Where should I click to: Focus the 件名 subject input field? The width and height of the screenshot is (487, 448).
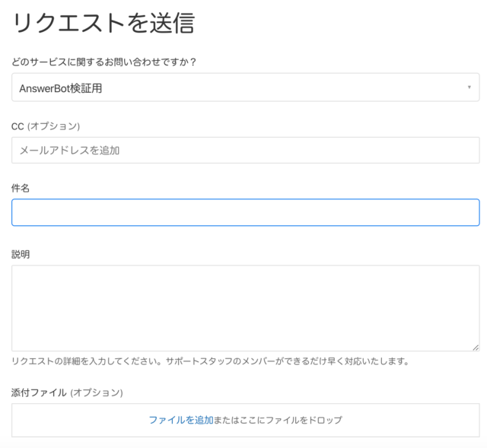click(x=245, y=212)
